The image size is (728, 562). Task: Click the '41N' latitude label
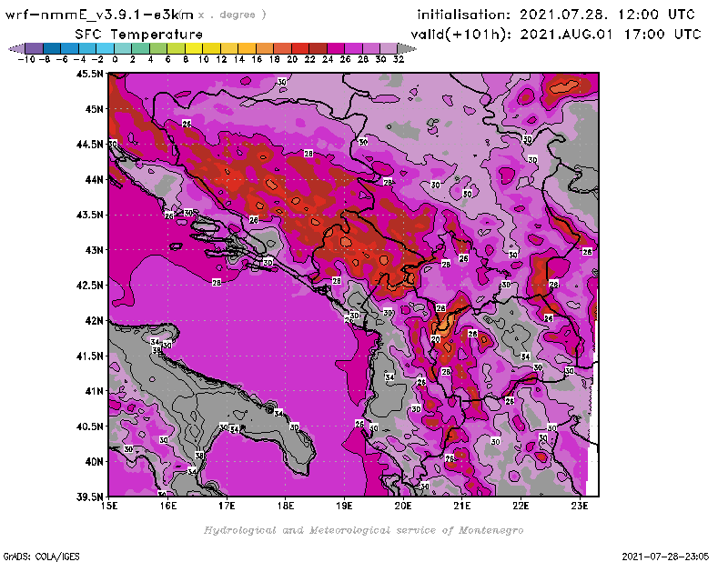click(x=95, y=391)
